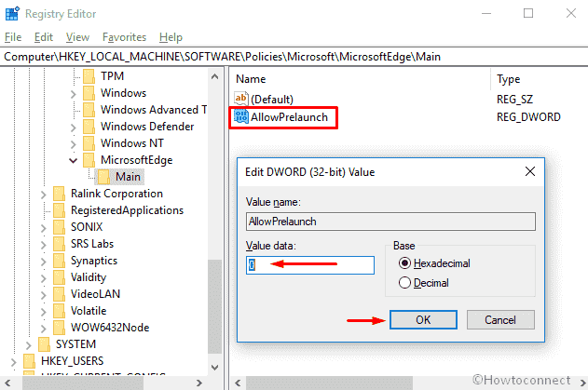
Task: Click the (Default) string value icon
Action: click(x=240, y=99)
